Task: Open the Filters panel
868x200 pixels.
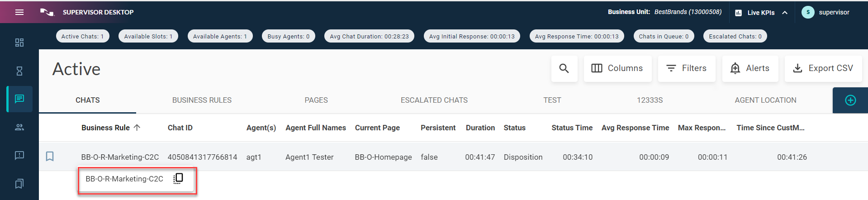Action: (686, 68)
